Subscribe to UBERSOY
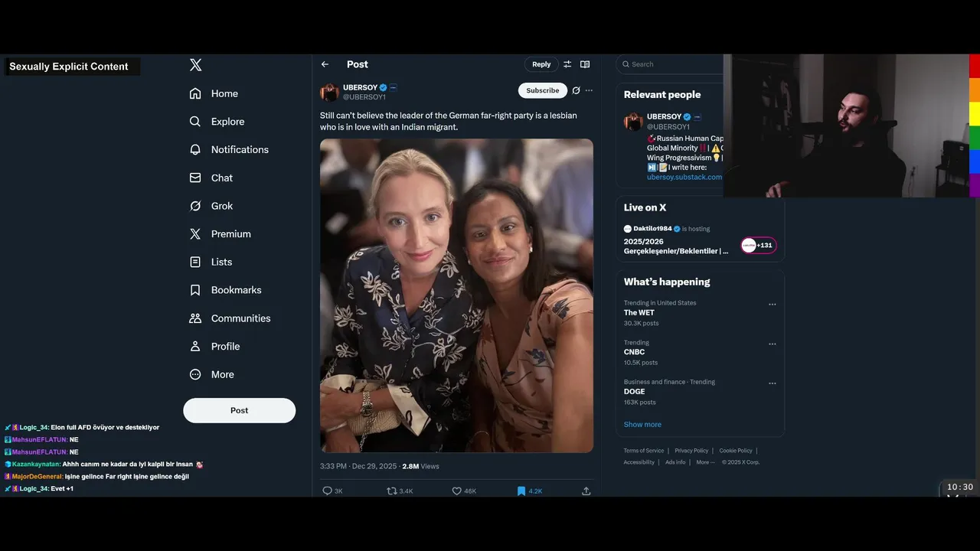 click(543, 90)
